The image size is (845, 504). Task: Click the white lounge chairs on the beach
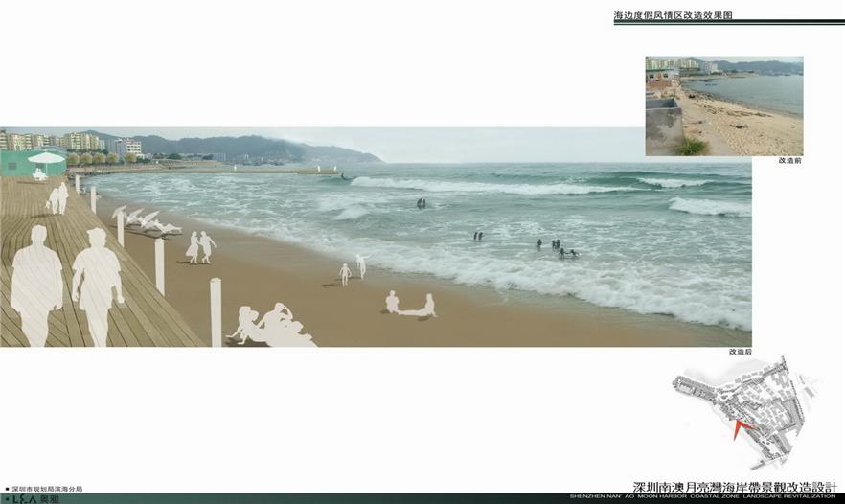(145, 220)
